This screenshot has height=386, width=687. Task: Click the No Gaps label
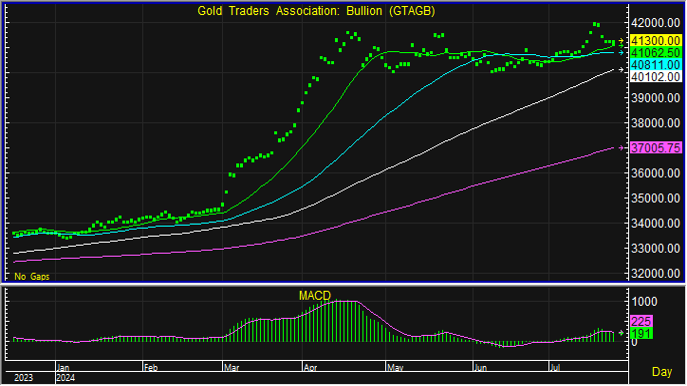pos(32,277)
